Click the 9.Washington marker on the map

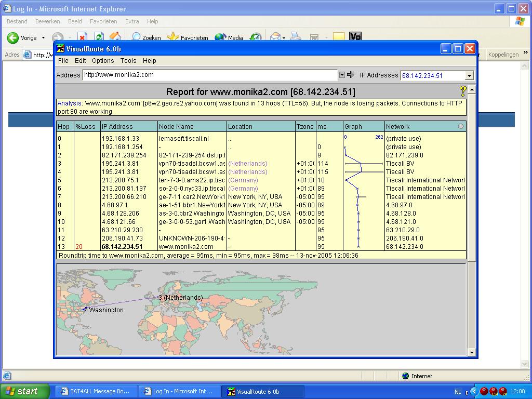coord(103,310)
